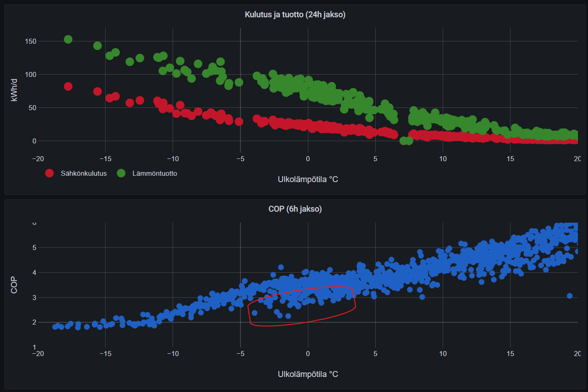Click the blue point above the cluster near -2 °C, COP 4.2
Image resolution: width=588 pixels, height=392 pixels.
click(x=281, y=268)
